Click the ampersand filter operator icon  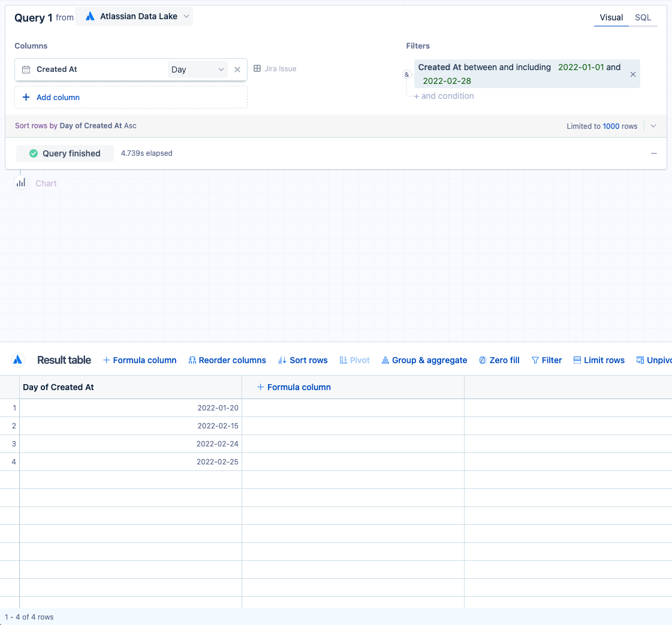pyautogui.click(x=406, y=74)
